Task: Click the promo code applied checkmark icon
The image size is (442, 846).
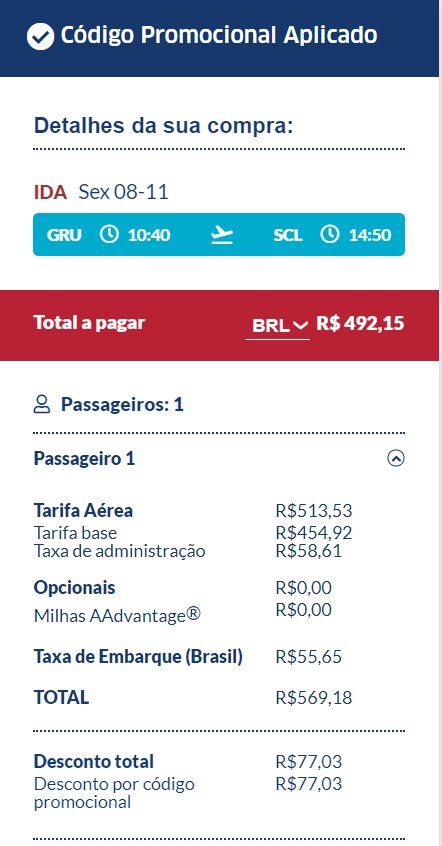Action: tap(40, 37)
